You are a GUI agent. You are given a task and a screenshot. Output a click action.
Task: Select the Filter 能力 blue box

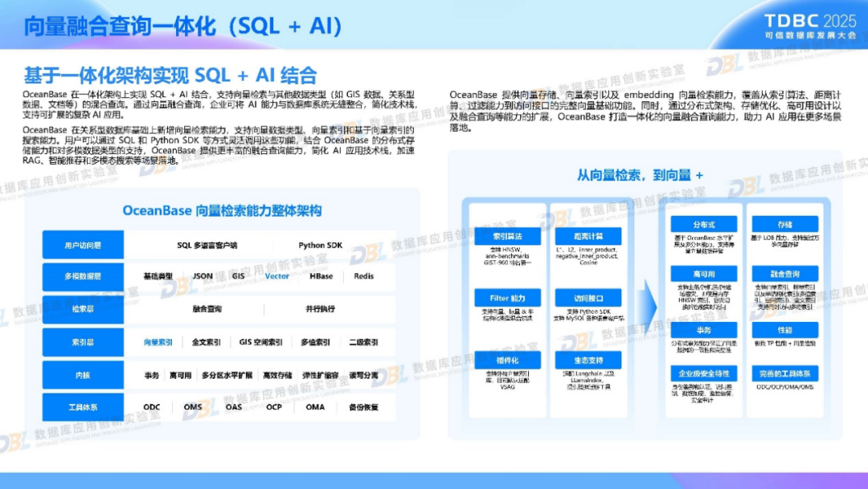508,298
